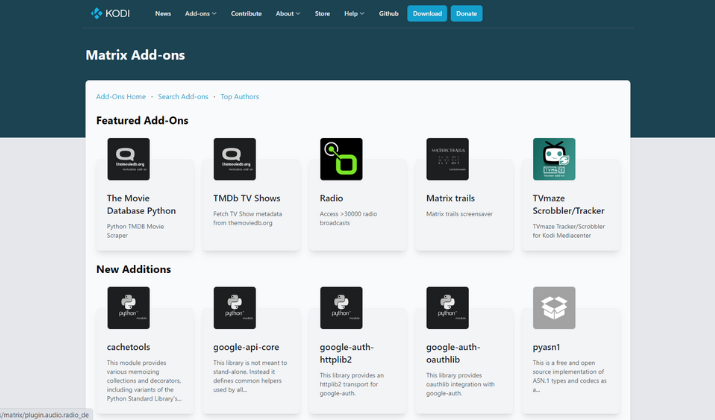Viewport: 715px width, 420px height.
Task: Open the Store page
Action: (322, 14)
